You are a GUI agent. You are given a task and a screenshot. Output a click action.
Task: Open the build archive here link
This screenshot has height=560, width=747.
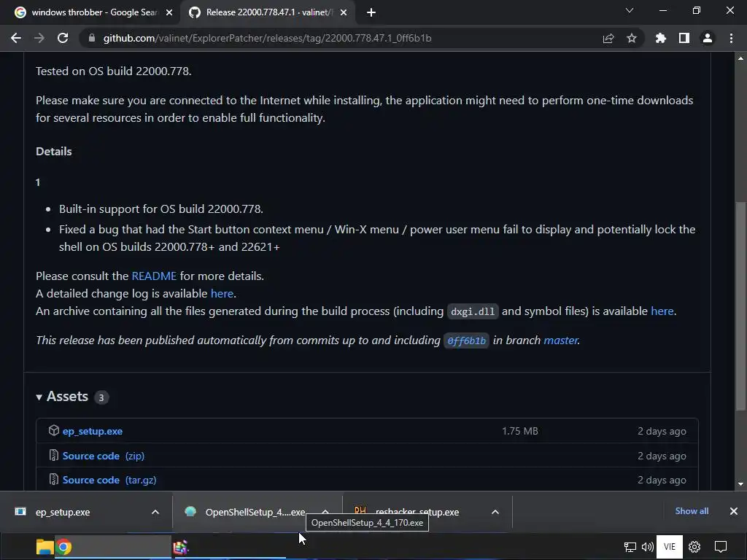pos(662,311)
